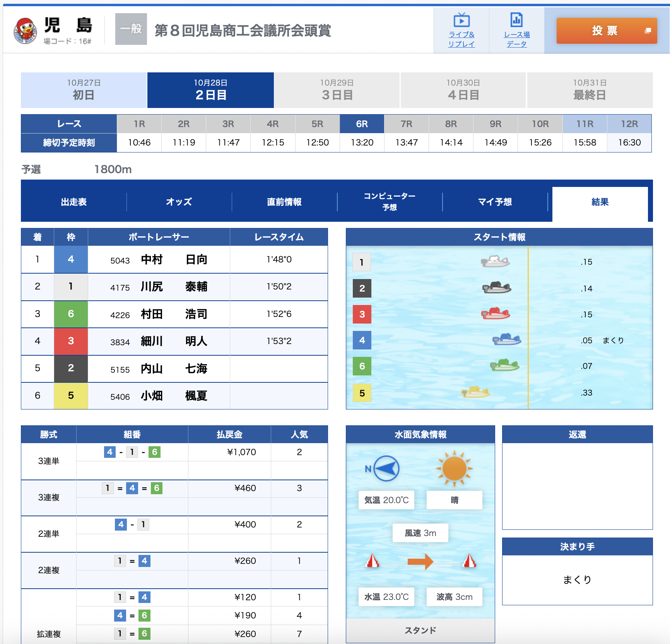
Task: Select race 1R in the race row
Action: click(x=139, y=124)
